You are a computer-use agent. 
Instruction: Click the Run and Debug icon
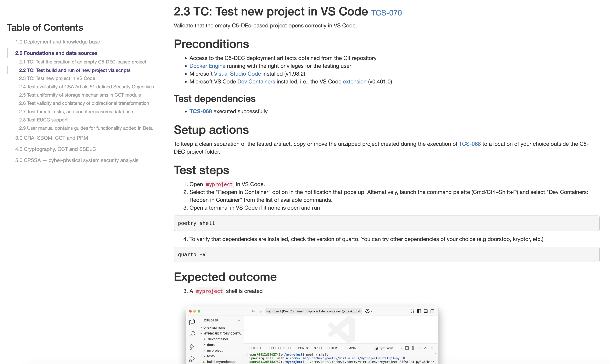192,359
